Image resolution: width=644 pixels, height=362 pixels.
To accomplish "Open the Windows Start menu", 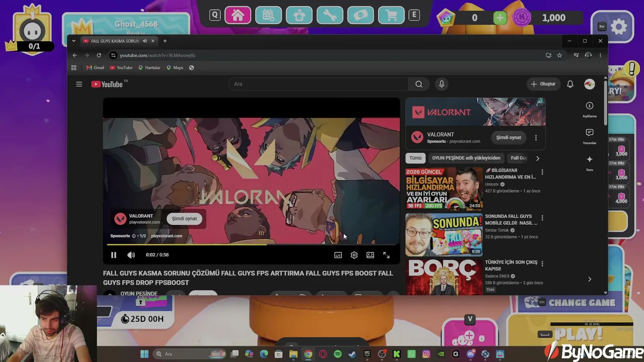I will point(144,354).
